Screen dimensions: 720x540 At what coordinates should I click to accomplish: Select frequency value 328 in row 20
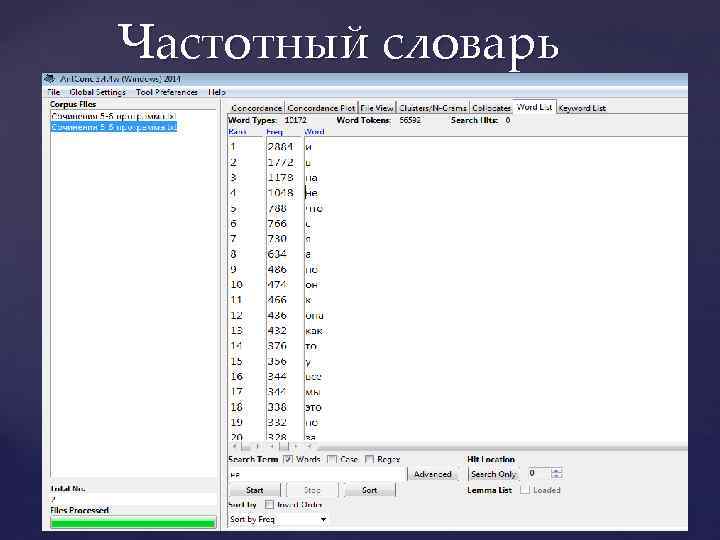point(277,437)
